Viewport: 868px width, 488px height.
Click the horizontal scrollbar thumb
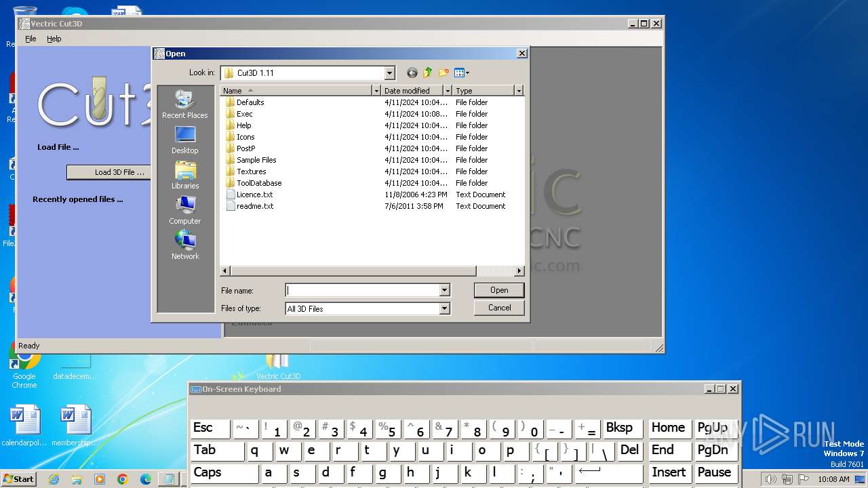(x=353, y=270)
